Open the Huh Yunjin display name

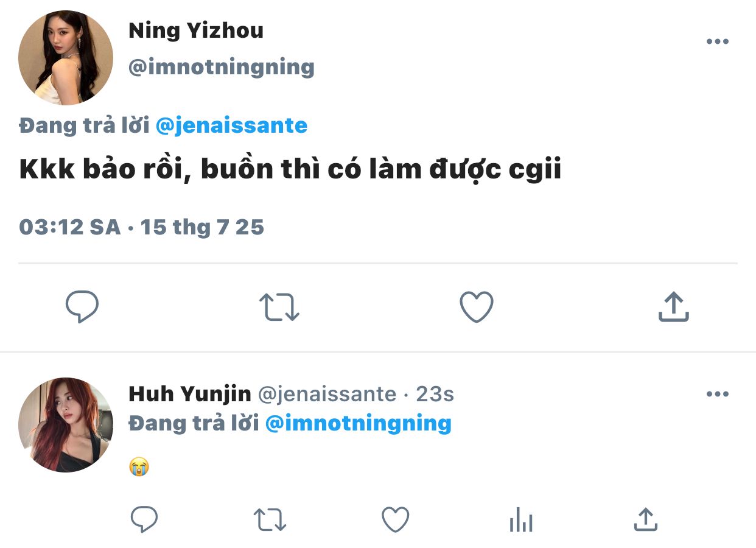tap(190, 394)
